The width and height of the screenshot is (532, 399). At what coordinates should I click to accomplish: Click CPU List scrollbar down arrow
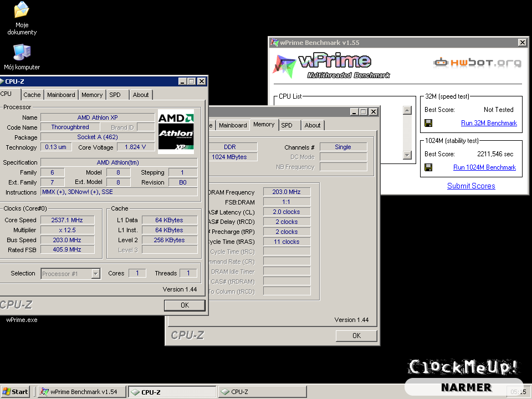pyautogui.click(x=407, y=155)
